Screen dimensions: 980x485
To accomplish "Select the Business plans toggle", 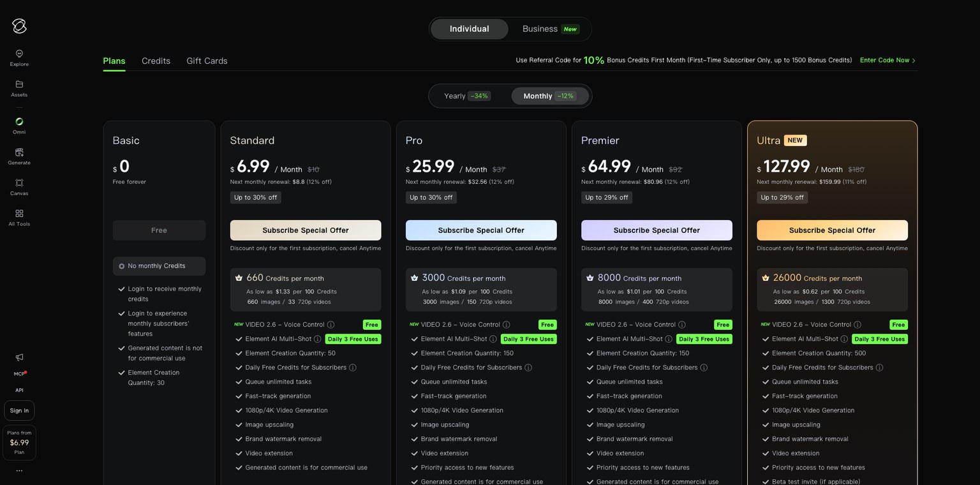I will [x=549, y=29].
